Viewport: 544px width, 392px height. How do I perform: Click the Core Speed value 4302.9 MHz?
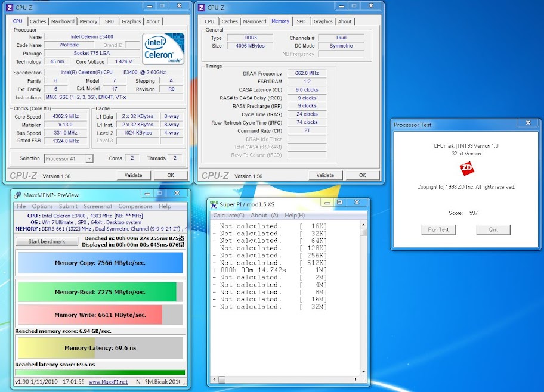[66, 116]
